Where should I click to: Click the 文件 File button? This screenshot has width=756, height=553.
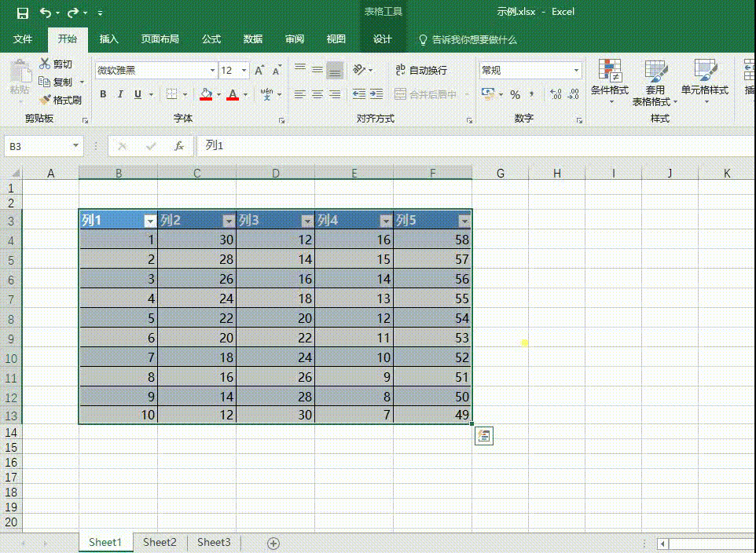[x=23, y=39]
